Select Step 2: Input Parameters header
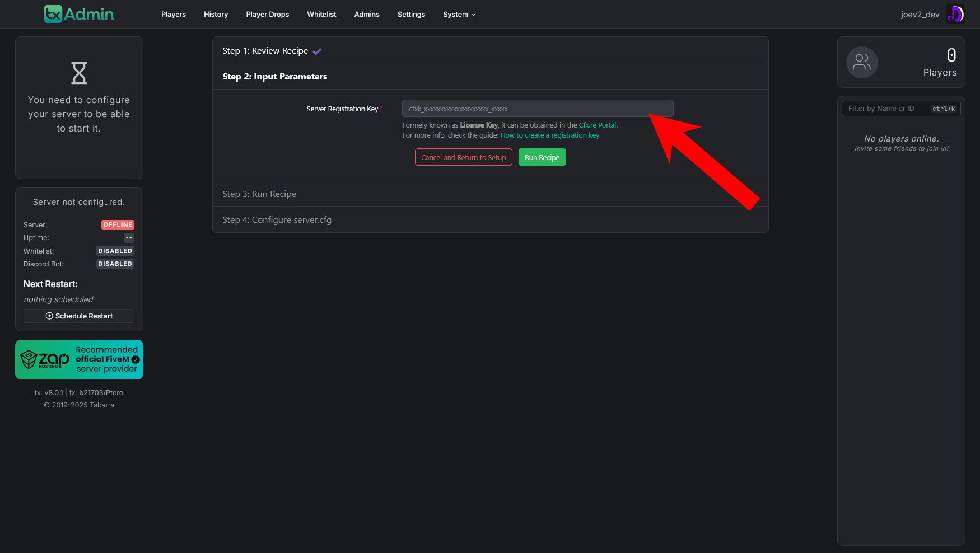 [491, 77]
